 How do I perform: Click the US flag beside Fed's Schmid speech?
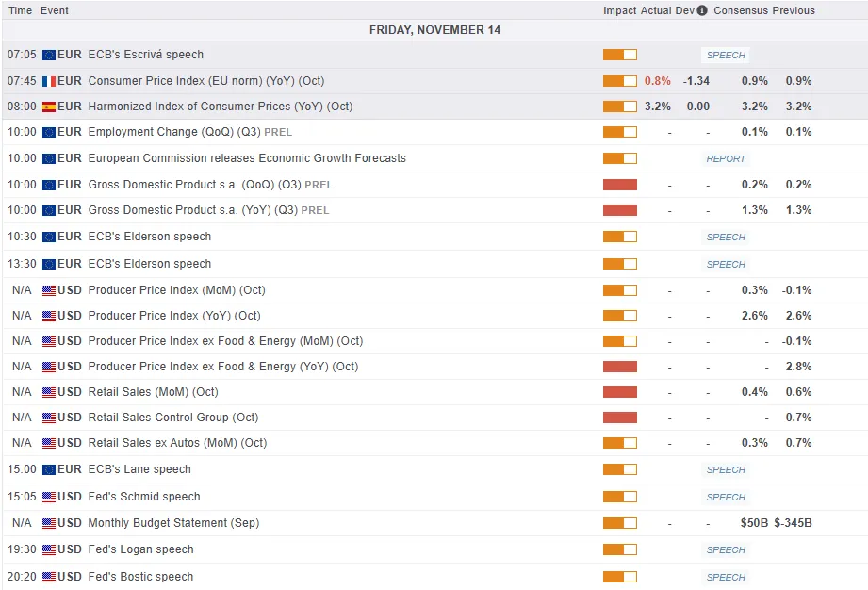[49, 497]
